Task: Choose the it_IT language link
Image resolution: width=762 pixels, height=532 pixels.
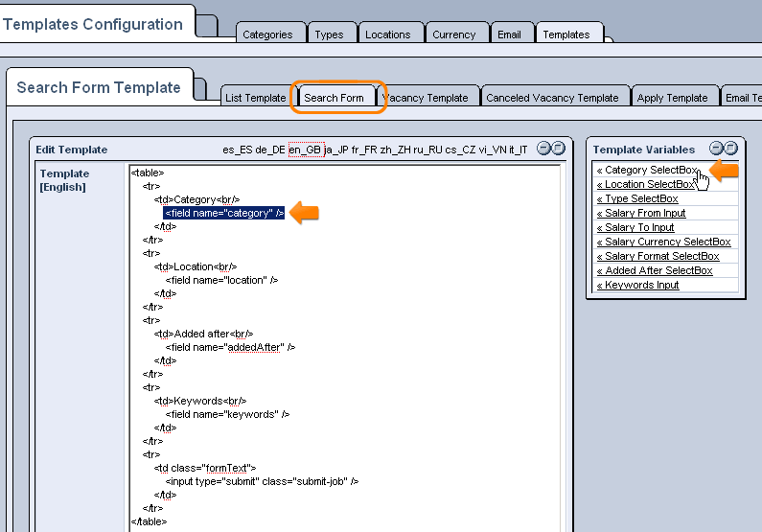Action: click(x=518, y=150)
